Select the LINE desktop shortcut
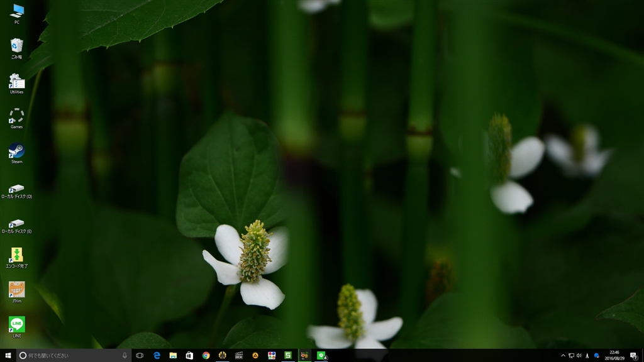644x362 pixels. pos(16,327)
